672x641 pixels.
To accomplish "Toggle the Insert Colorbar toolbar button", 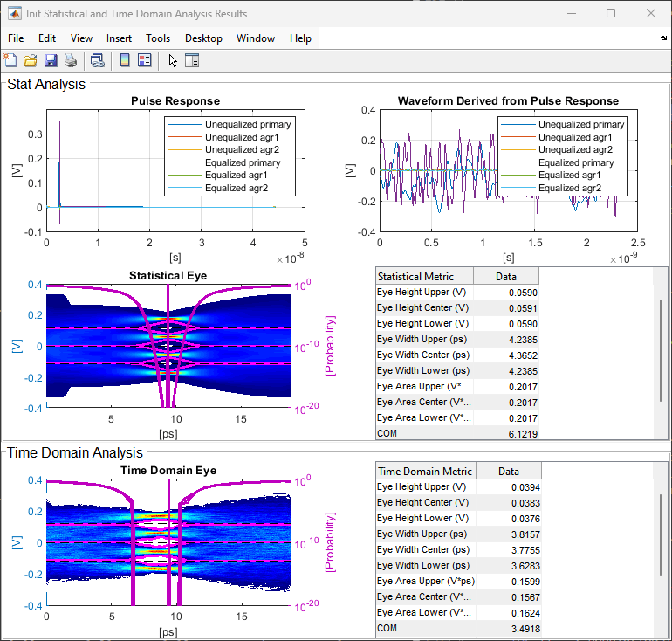I will pyautogui.click(x=125, y=60).
